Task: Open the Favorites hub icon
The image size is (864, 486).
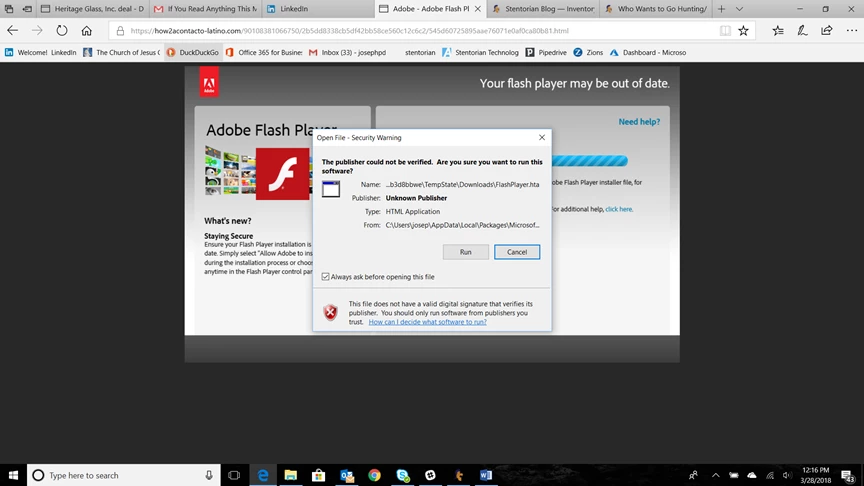Action: (x=777, y=31)
